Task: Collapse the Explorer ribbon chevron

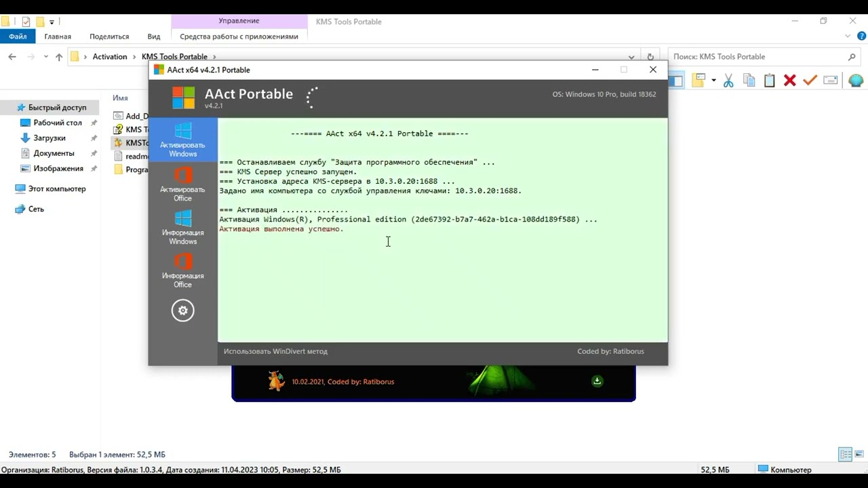Action: coord(848,37)
